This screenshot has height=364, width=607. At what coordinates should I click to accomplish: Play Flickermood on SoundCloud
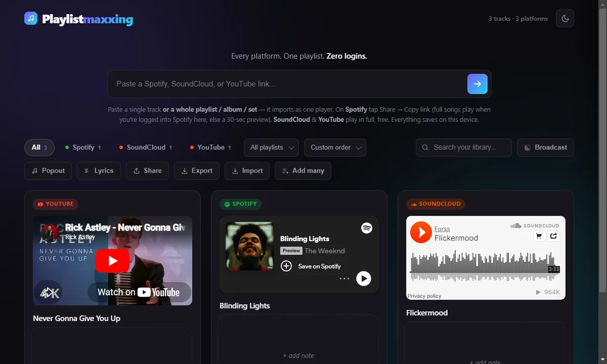click(x=421, y=232)
